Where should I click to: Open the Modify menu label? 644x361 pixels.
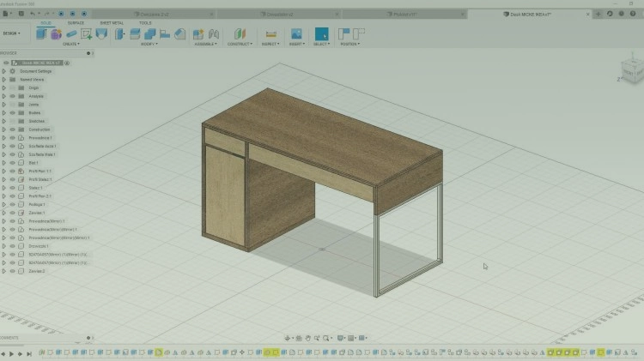coord(149,44)
